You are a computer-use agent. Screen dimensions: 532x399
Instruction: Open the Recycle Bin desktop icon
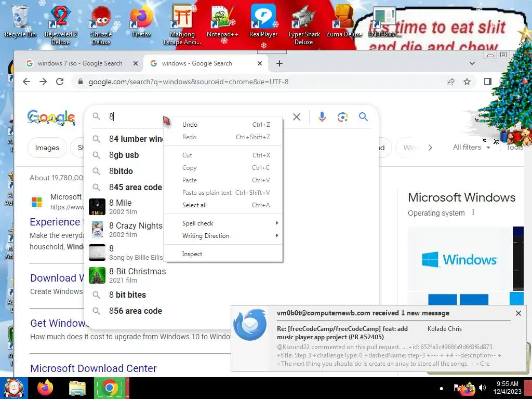click(20, 21)
